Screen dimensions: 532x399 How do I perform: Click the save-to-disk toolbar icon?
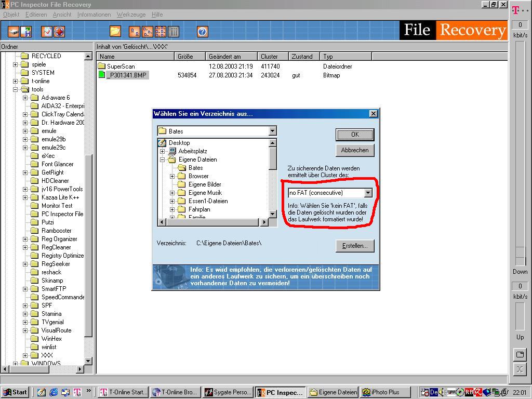tap(26, 32)
